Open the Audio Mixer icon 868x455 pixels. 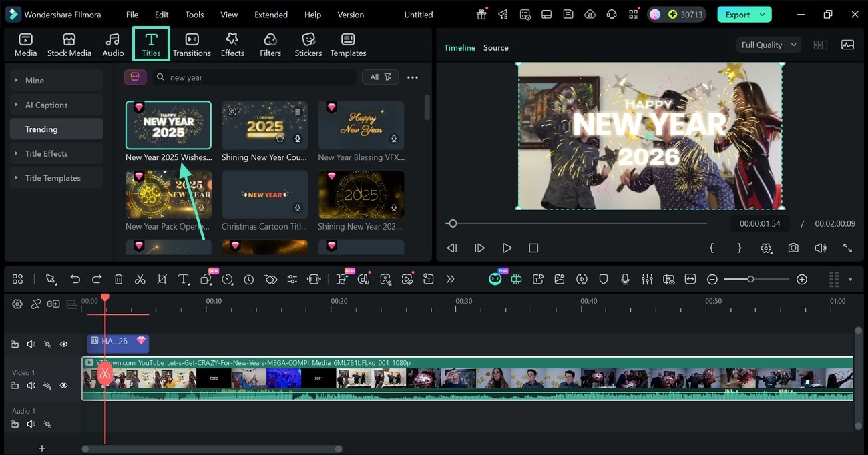click(x=647, y=279)
